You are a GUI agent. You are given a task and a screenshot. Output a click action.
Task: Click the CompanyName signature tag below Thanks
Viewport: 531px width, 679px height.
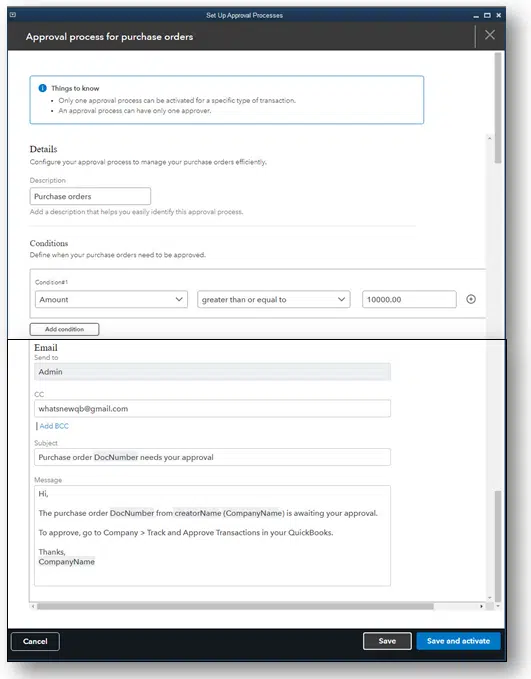pos(66,562)
